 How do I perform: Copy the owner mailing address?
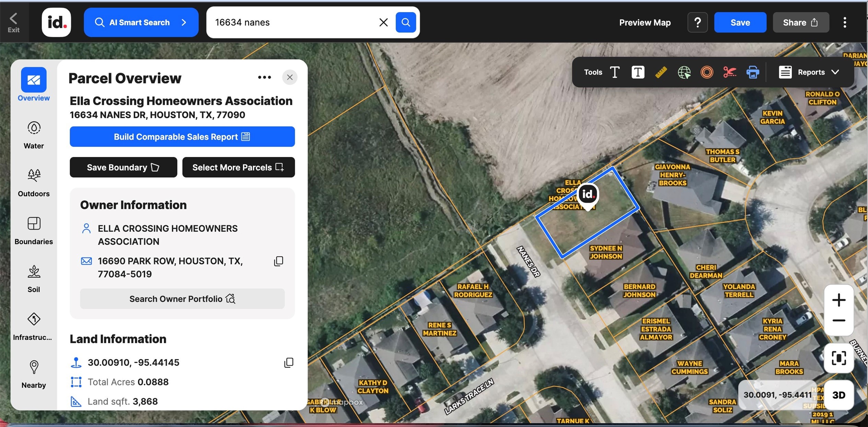coord(279,261)
